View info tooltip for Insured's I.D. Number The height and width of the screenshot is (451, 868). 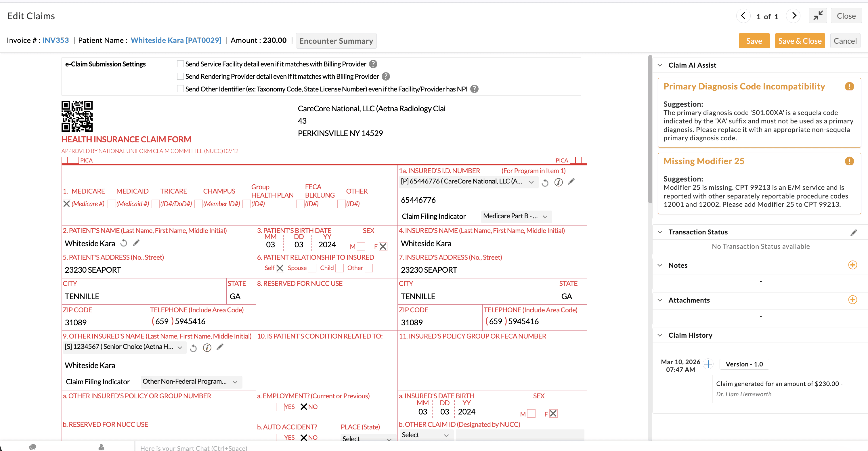click(559, 182)
